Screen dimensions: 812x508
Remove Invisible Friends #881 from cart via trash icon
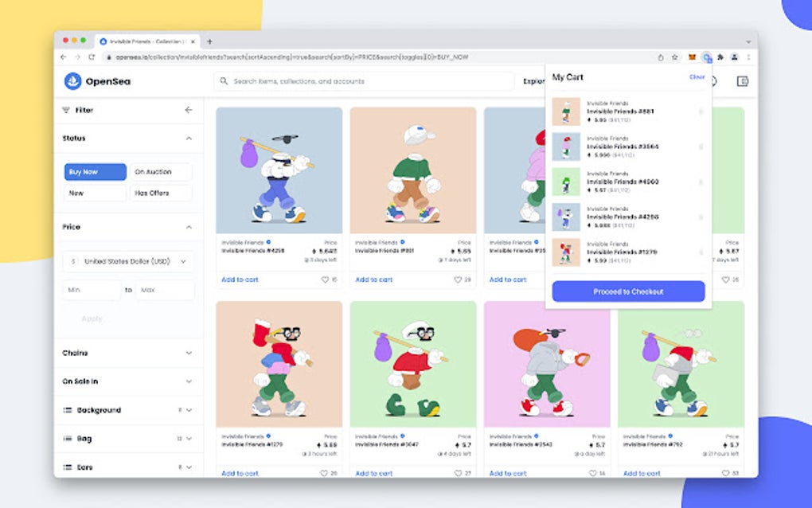(701, 111)
